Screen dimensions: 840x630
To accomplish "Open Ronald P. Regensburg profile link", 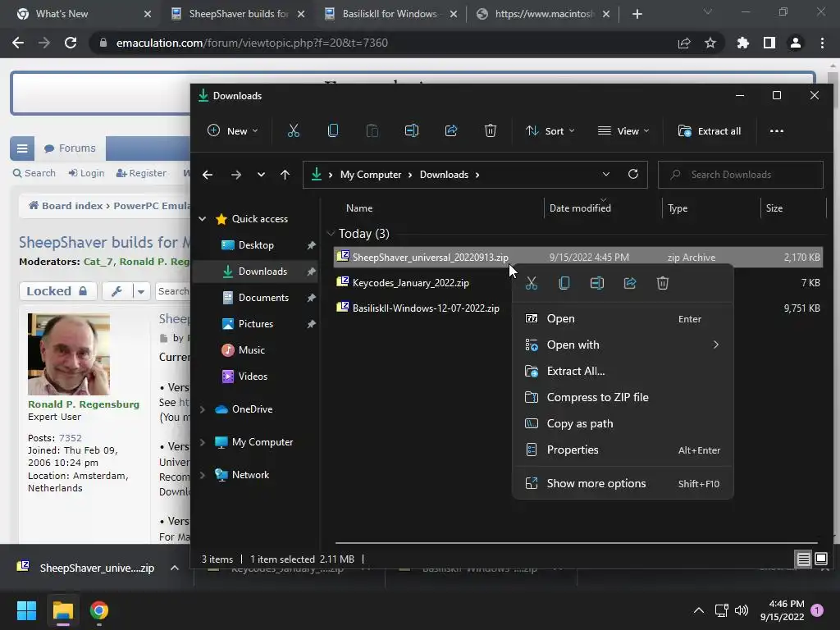I will click(x=84, y=404).
